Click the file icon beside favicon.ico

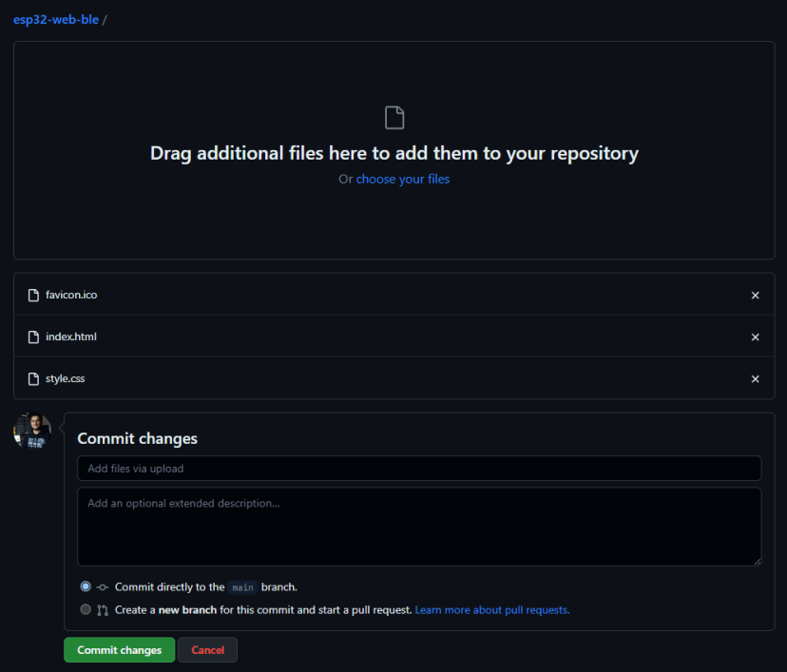(x=35, y=295)
